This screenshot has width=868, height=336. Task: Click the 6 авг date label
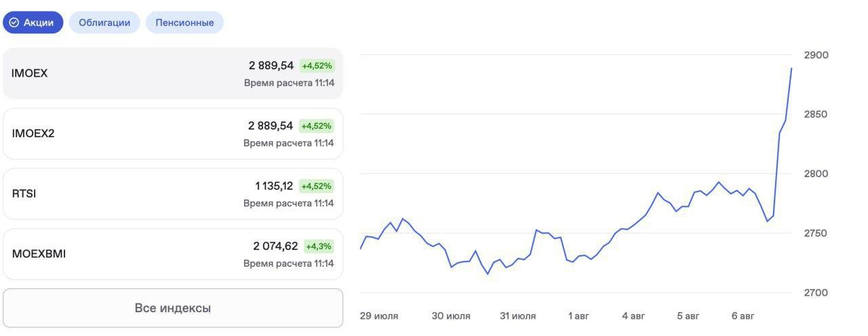[x=743, y=316]
